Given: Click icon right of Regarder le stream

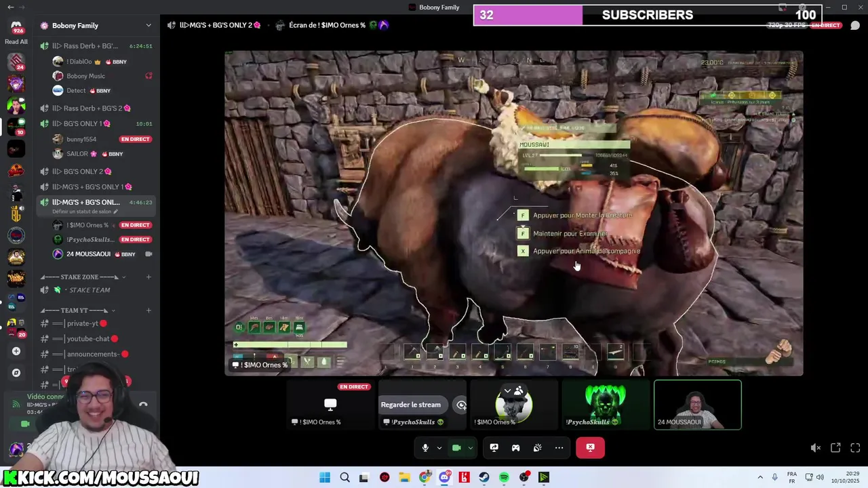Looking at the screenshot, I should (x=461, y=405).
